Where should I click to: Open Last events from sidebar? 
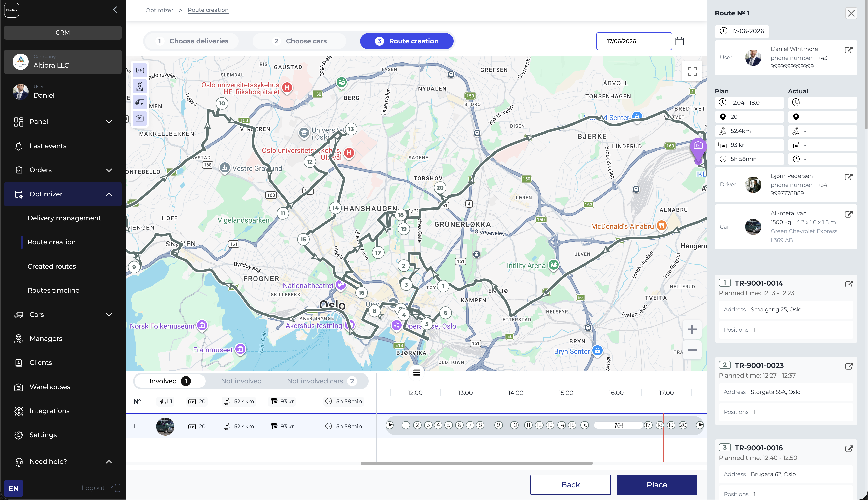pos(63,146)
